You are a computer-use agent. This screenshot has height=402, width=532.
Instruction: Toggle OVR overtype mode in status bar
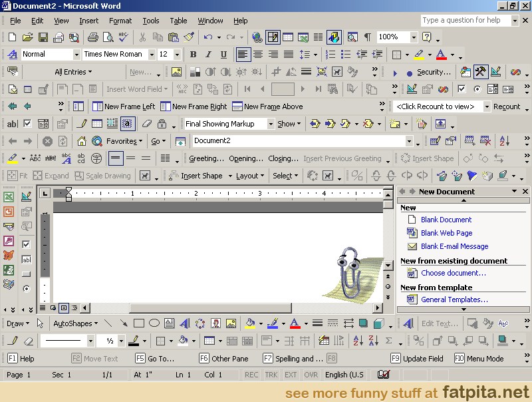[x=311, y=375]
